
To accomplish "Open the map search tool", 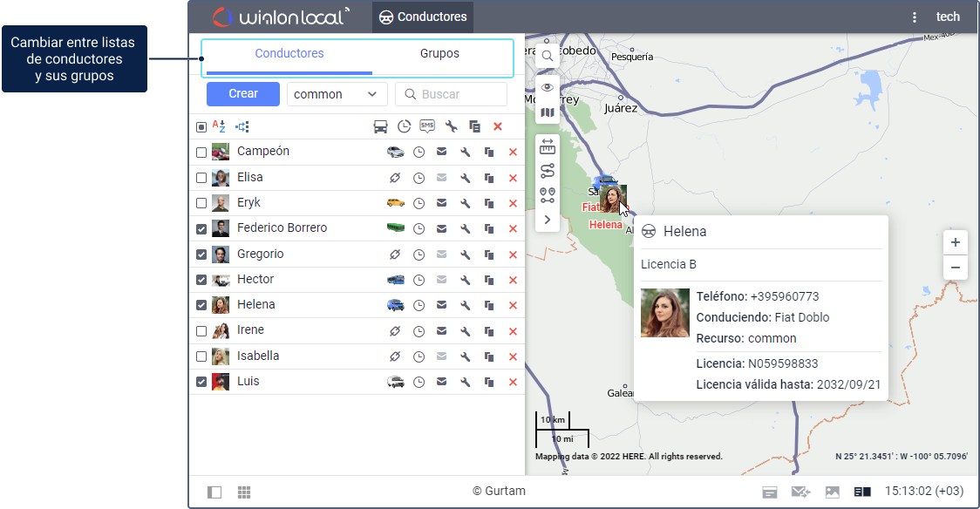I will (548, 57).
